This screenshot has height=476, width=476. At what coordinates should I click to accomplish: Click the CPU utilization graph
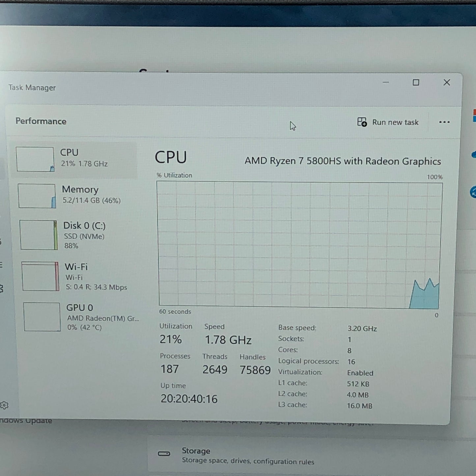click(x=299, y=245)
